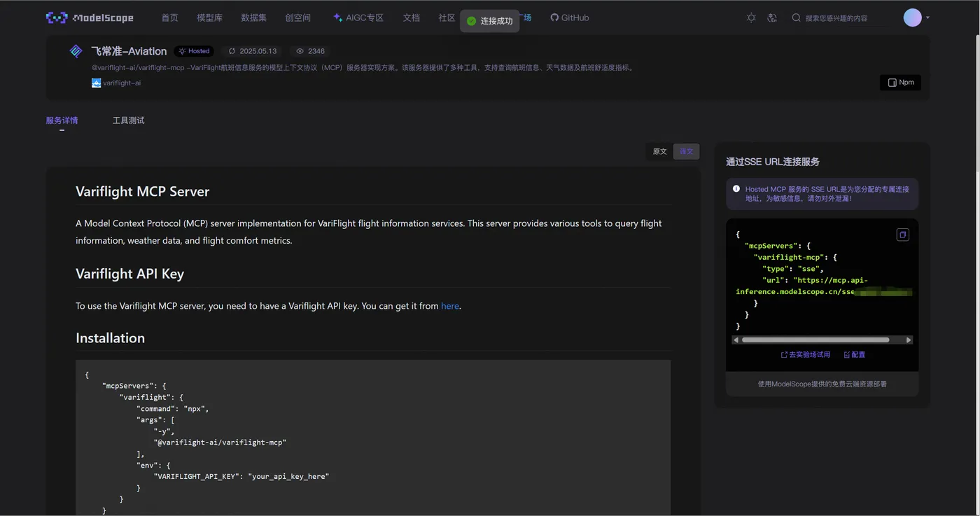980x516 pixels.
Task: Click the Hosted badge
Action: pos(194,51)
